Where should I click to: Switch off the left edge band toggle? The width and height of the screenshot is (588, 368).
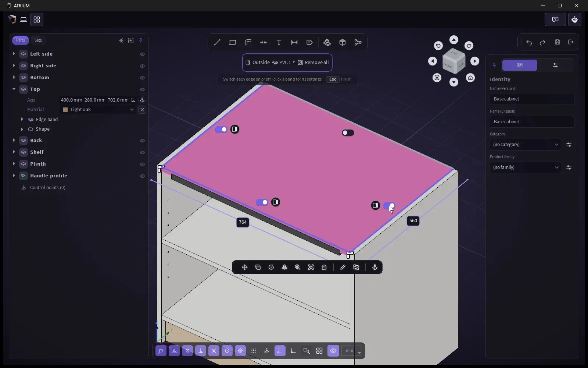click(221, 129)
